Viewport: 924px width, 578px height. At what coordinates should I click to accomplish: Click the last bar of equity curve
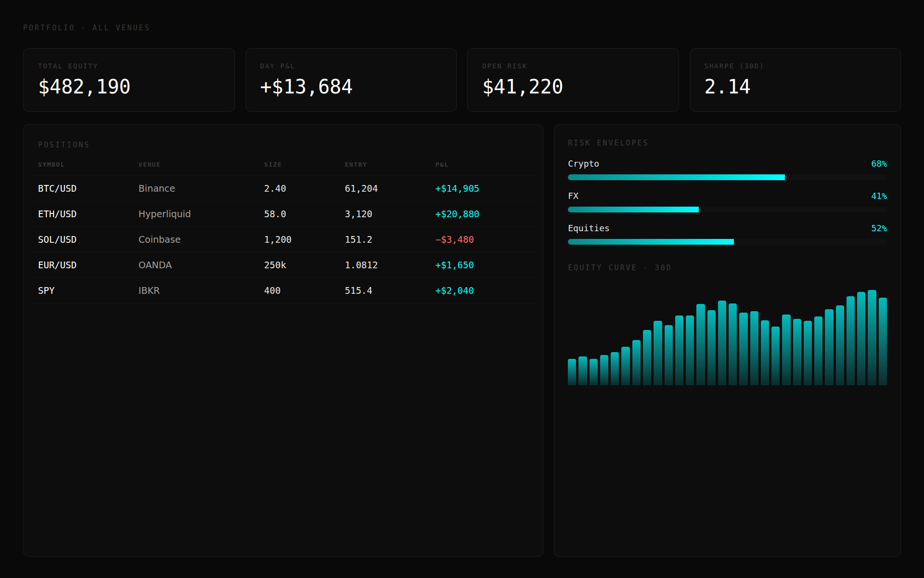[883, 342]
